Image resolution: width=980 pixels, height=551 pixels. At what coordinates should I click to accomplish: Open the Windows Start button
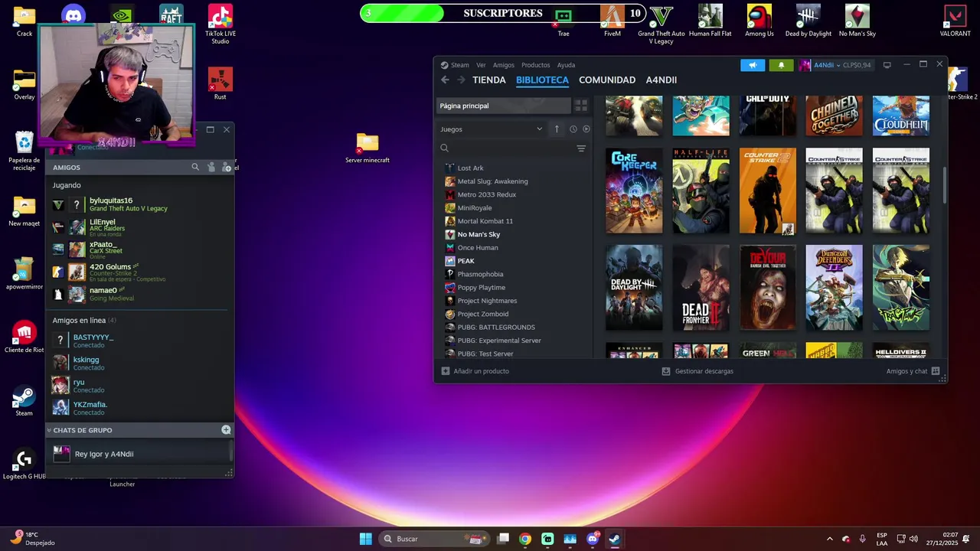pyautogui.click(x=366, y=539)
